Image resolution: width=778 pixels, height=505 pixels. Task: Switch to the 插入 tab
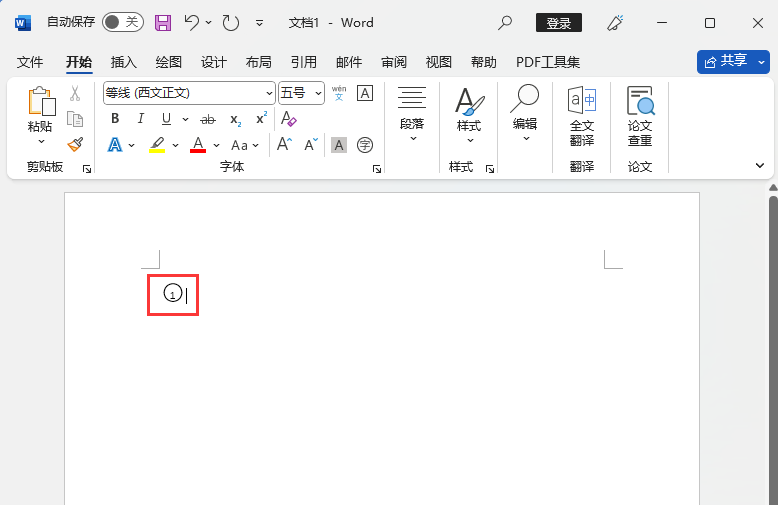(x=124, y=62)
